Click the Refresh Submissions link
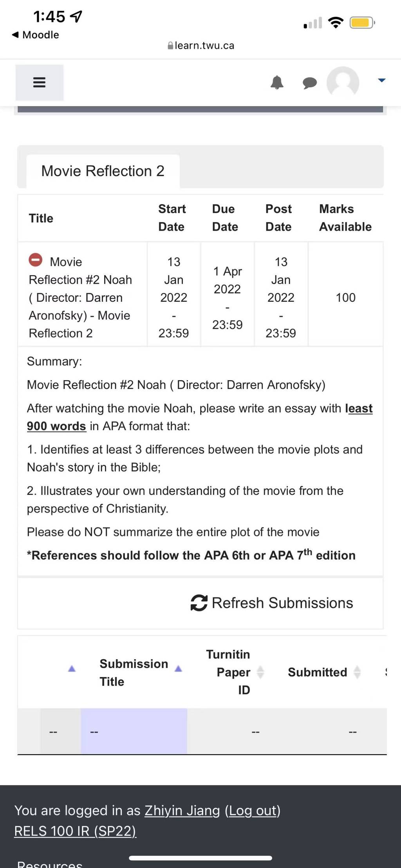 (x=272, y=603)
